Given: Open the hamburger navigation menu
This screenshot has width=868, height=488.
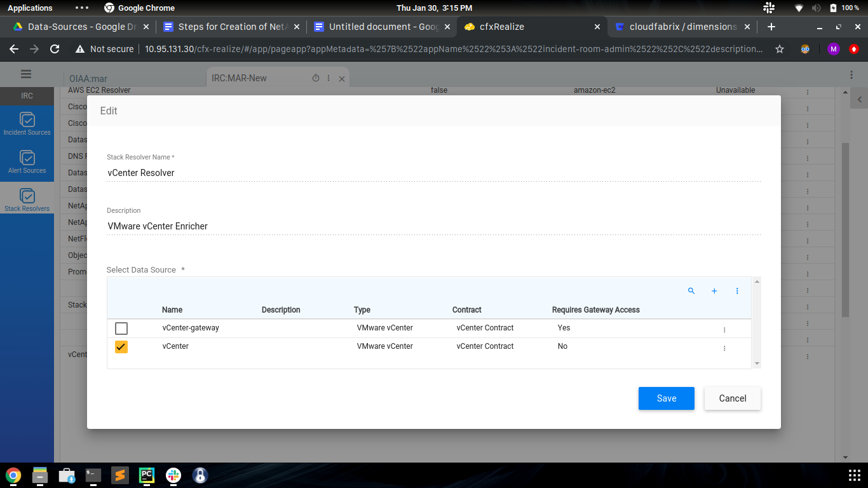Looking at the screenshot, I should [26, 74].
